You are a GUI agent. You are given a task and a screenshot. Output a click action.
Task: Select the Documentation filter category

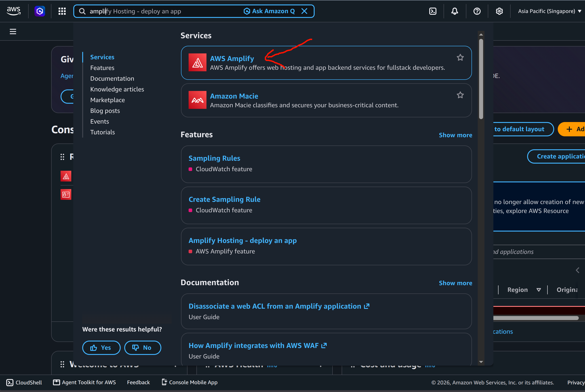pyautogui.click(x=112, y=78)
